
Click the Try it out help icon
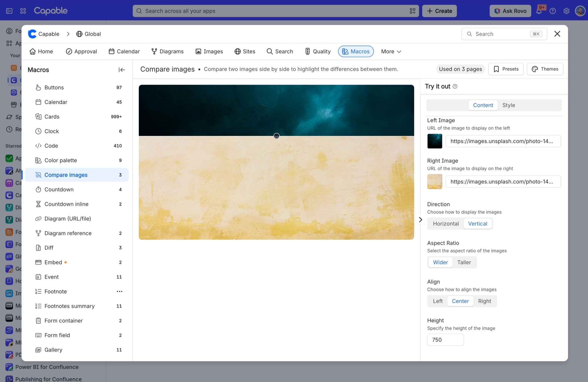455,86
